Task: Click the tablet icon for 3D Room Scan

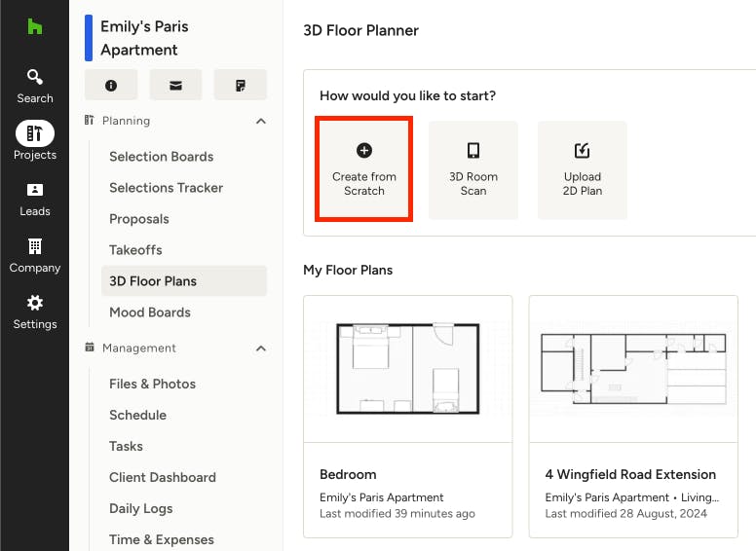Action: (x=473, y=150)
